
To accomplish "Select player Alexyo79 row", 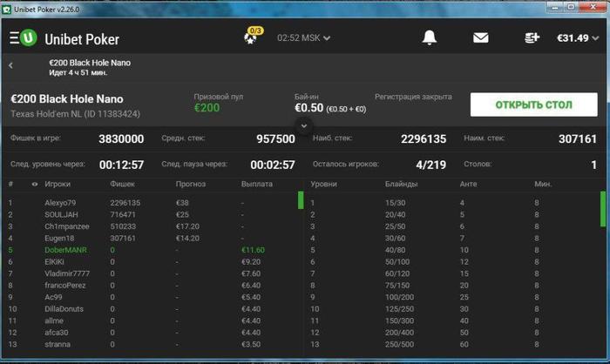I will (x=152, y=203).
